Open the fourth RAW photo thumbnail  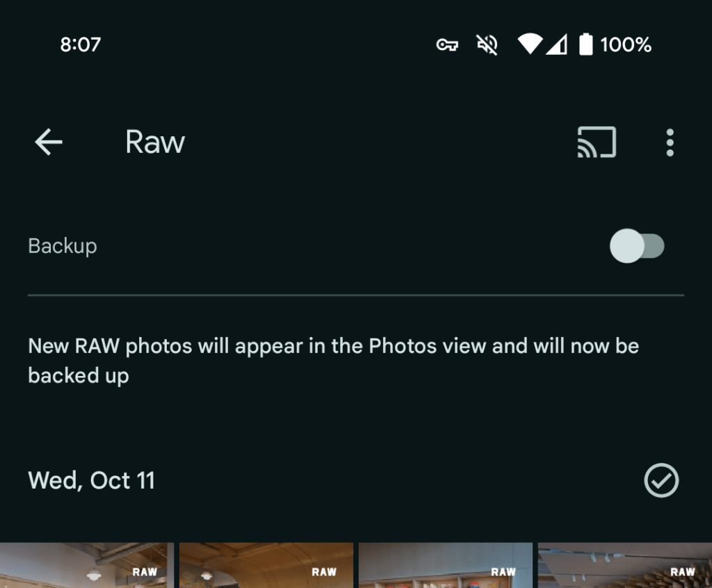pyautogui.click(x=625, y=566)
